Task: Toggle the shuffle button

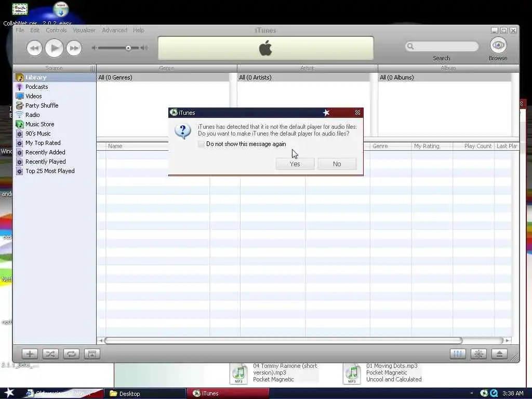Action: pos(50,354)
